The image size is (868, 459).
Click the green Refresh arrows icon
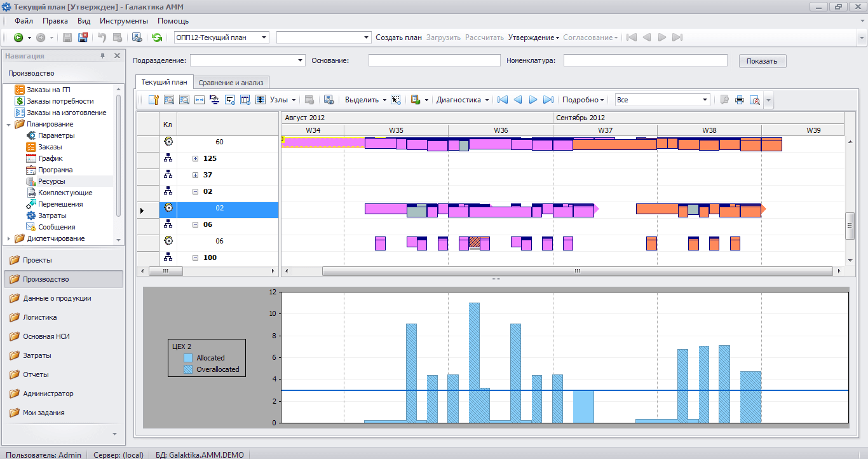[x=157, y=38]
